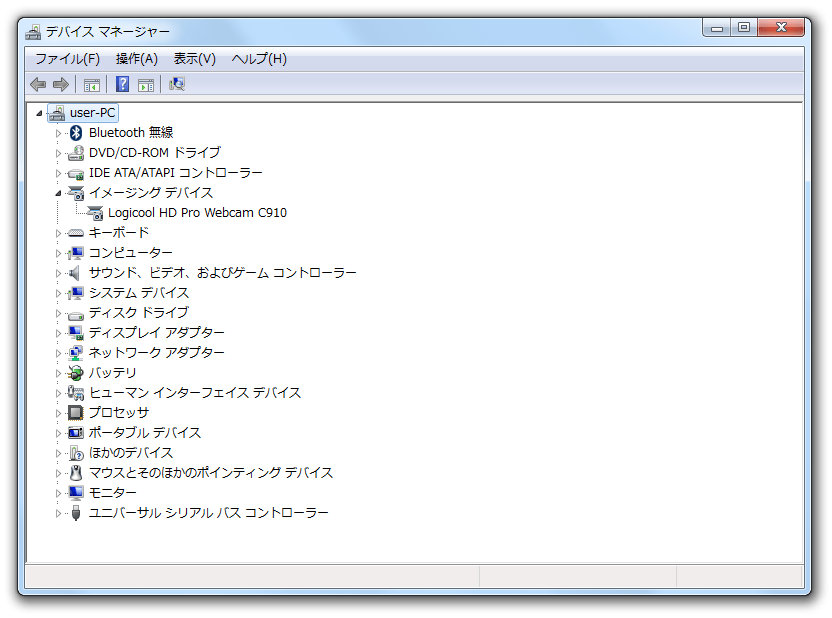The image size is (832, 618).
Task: Expand the モニター node
Action: point(58,493)
